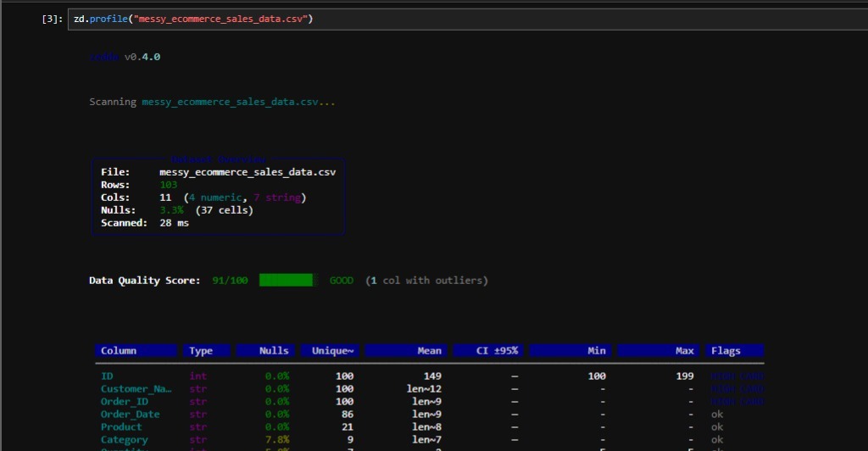Click the 'Category' column name row
The height and width of the screenshot is (451, 868).
125,440
